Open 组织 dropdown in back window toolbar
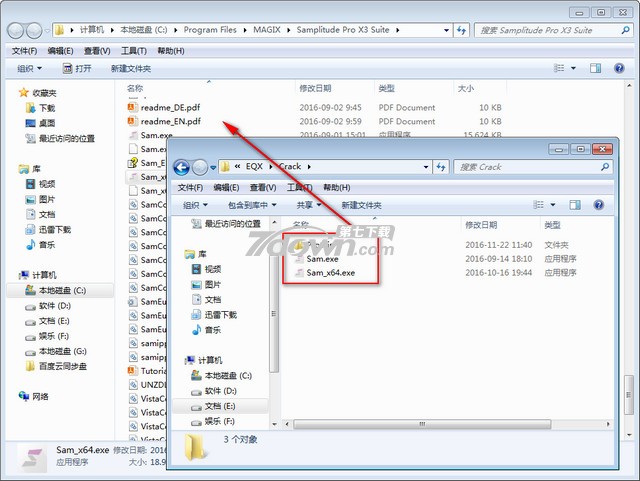 (x=29, y=68)
